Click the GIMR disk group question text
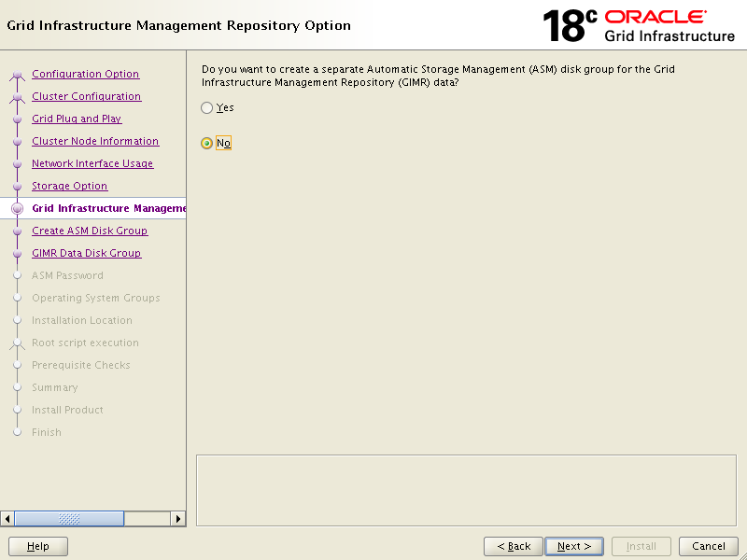747x560 pixels. tap(438, 76)
